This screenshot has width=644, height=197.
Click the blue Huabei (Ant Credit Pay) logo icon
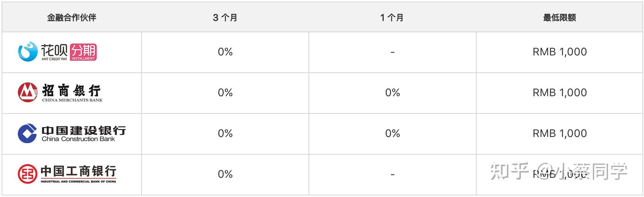point(27,52)
